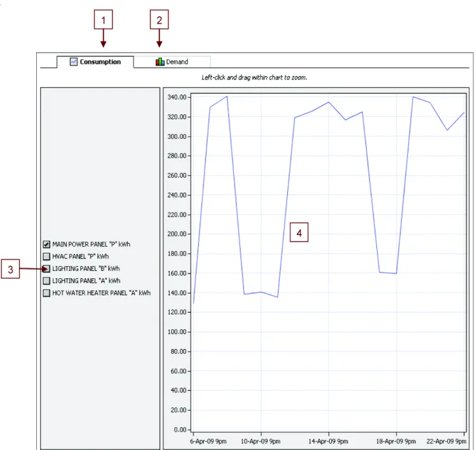Click the LIGHTING PANEL "A" kWh label

click(86, 281)
